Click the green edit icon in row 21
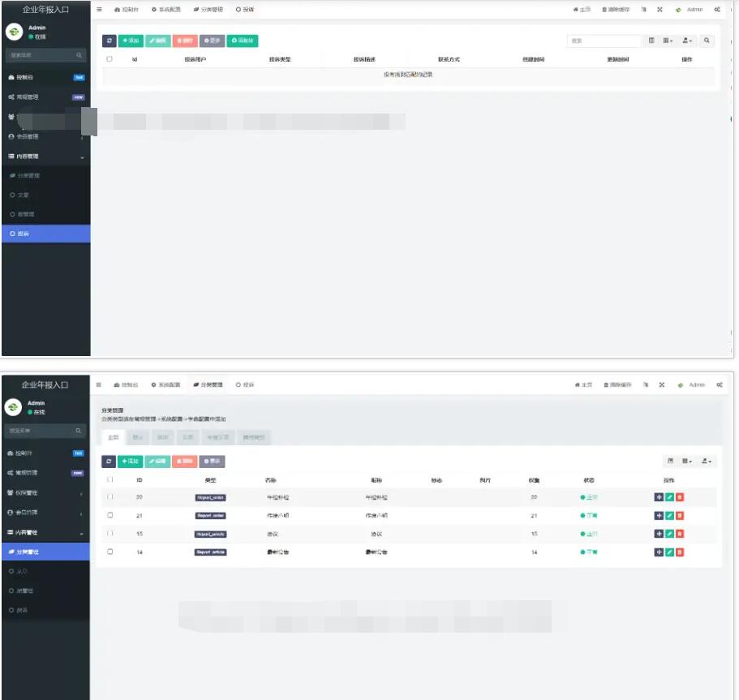The image size is (739, 700). tap(669, 515)
